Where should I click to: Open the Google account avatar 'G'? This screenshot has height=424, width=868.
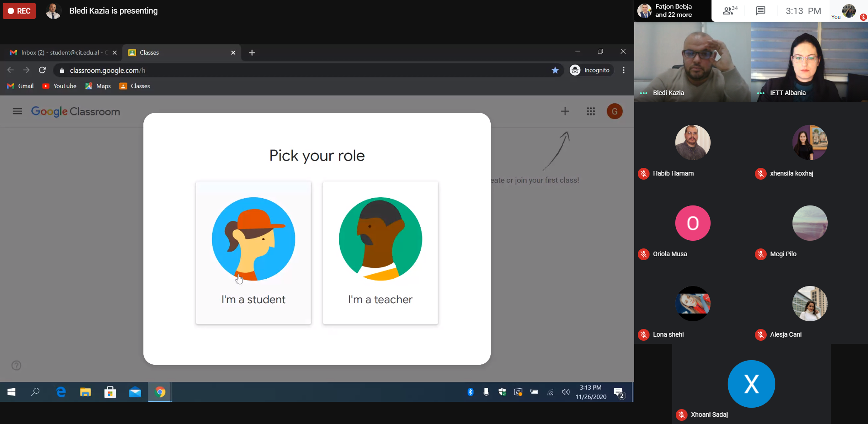[x=614, y=111]
